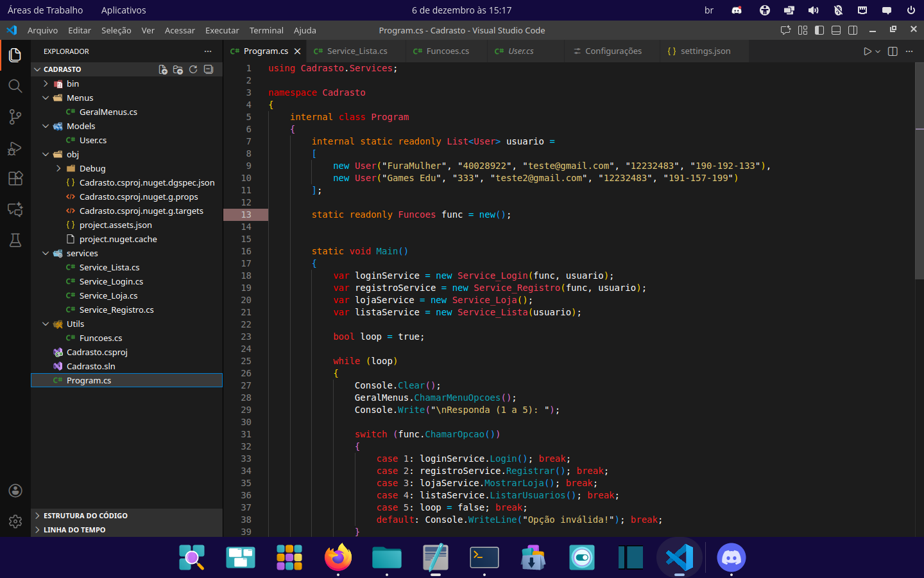
Task: Open the Arquivo menu
Action: pos(42,30)
